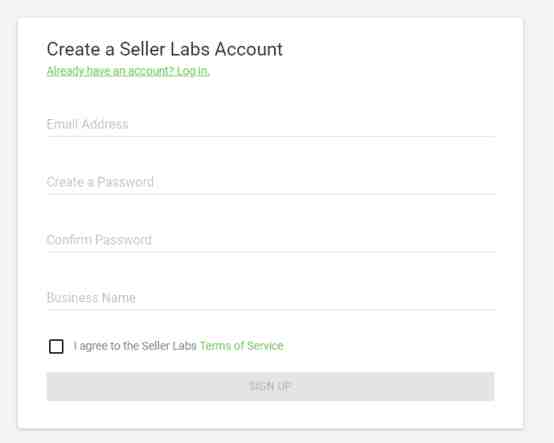Click 'Already have an account?' text

[x=111, y=71]
